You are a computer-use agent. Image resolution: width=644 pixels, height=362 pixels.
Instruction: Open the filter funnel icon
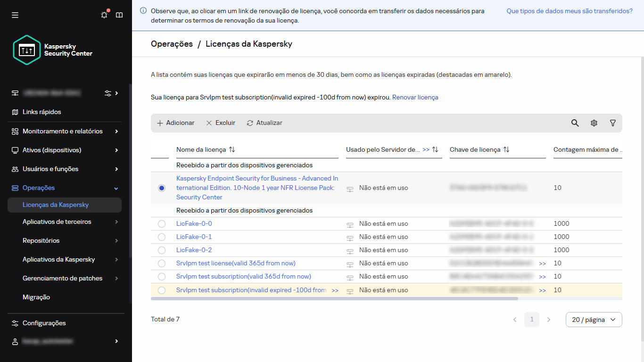(x=612, y=123)
